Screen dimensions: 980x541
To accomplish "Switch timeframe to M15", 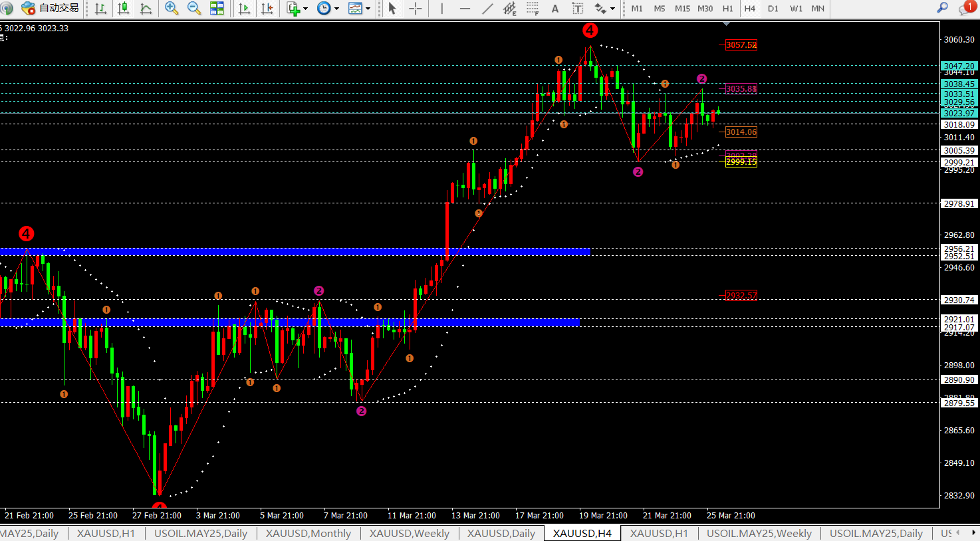I will pyautogui.click(x=682, y=9).
